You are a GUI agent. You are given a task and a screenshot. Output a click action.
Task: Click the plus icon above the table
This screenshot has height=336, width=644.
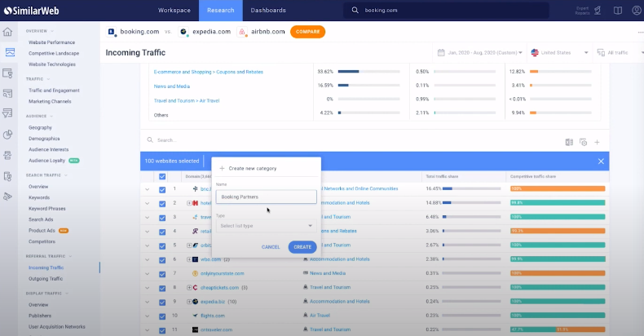click(x=597, y=141)
